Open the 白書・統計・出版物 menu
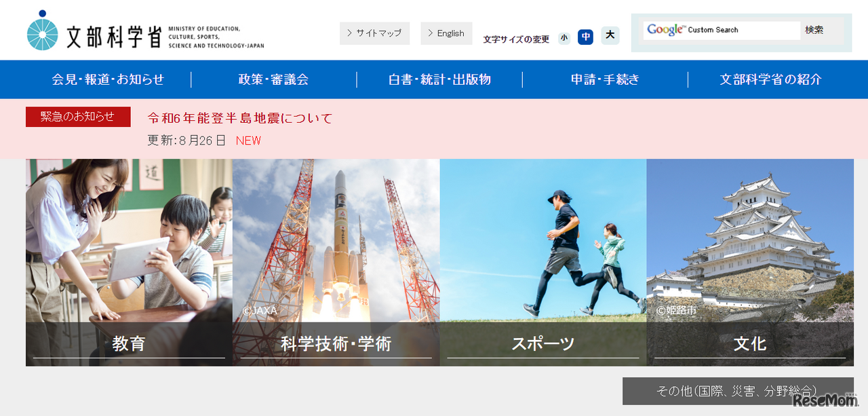 (439, 79)
